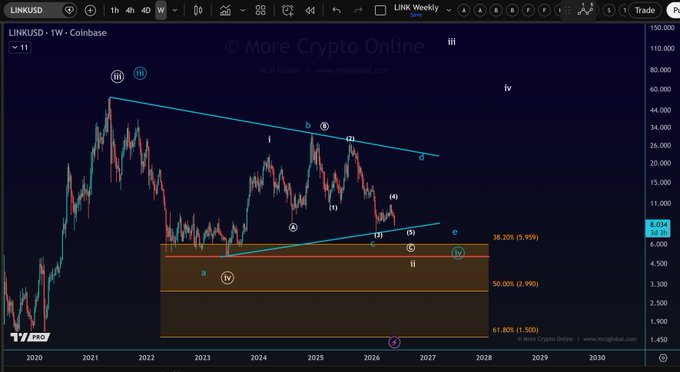This screenshot has width=680, height=372.
Task: Select the lower ascending blue trendline
Action: 330,240
